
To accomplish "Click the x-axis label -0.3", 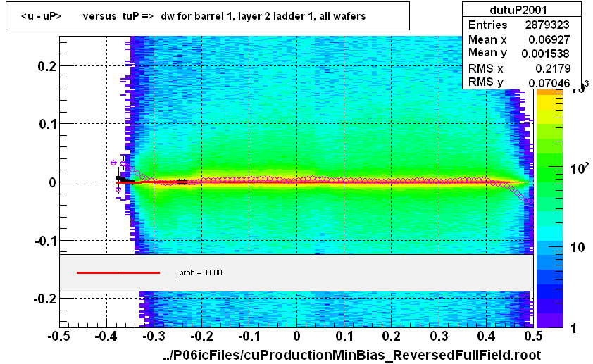I will pyautogui.click(x=154, y=336).
